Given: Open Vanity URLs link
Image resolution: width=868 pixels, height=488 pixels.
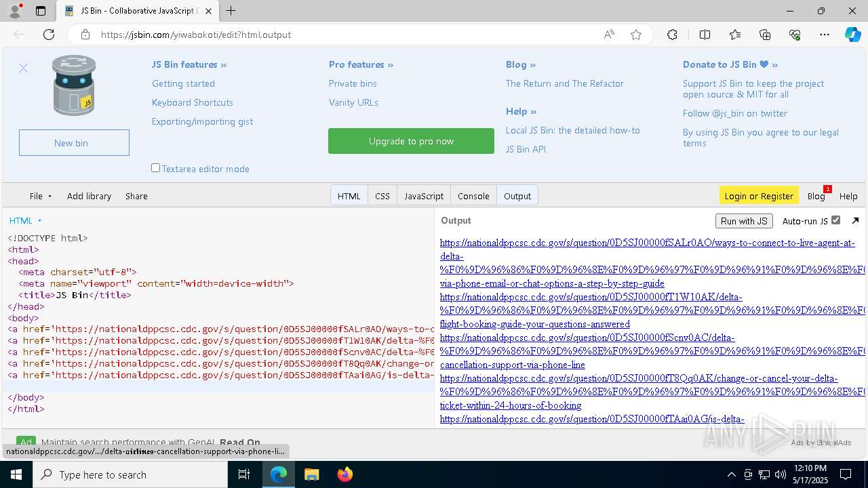Looking at the screenshot, I should click(353, 102).
